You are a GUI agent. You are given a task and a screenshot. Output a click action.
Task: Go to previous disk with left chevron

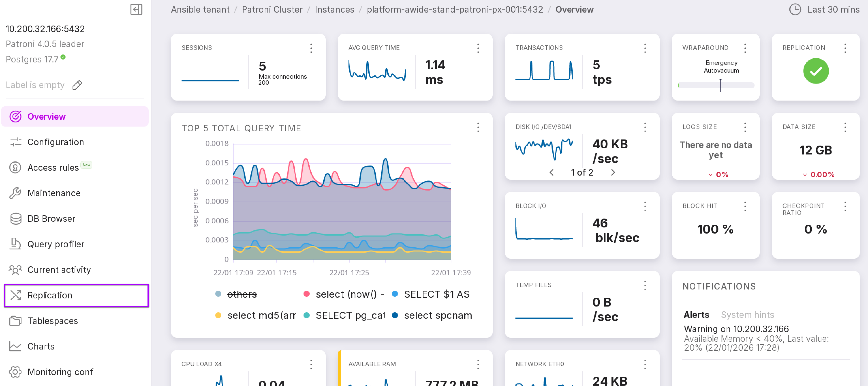coord(551,172)
